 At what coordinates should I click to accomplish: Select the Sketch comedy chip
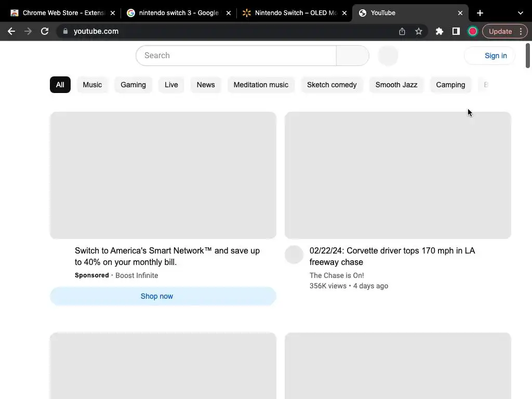(x=332, y=85)
